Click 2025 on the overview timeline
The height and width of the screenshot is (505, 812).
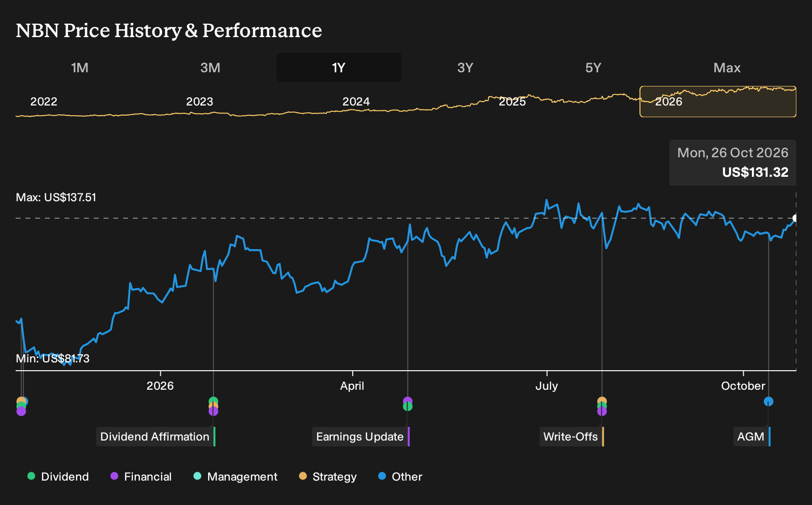512,102
